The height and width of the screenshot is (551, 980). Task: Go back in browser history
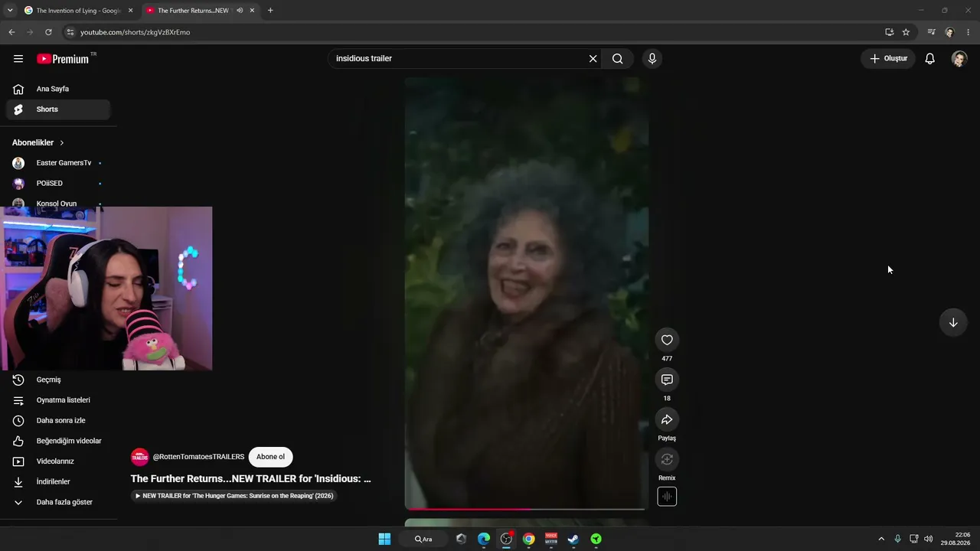pyautogui.click(x=11, y=32)
